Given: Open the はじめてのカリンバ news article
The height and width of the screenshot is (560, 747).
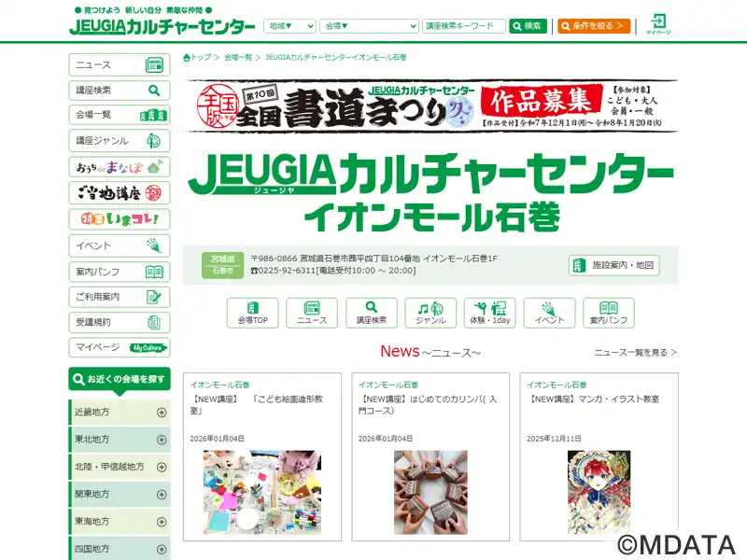Looking at the screenshot, I should [428, 405].
